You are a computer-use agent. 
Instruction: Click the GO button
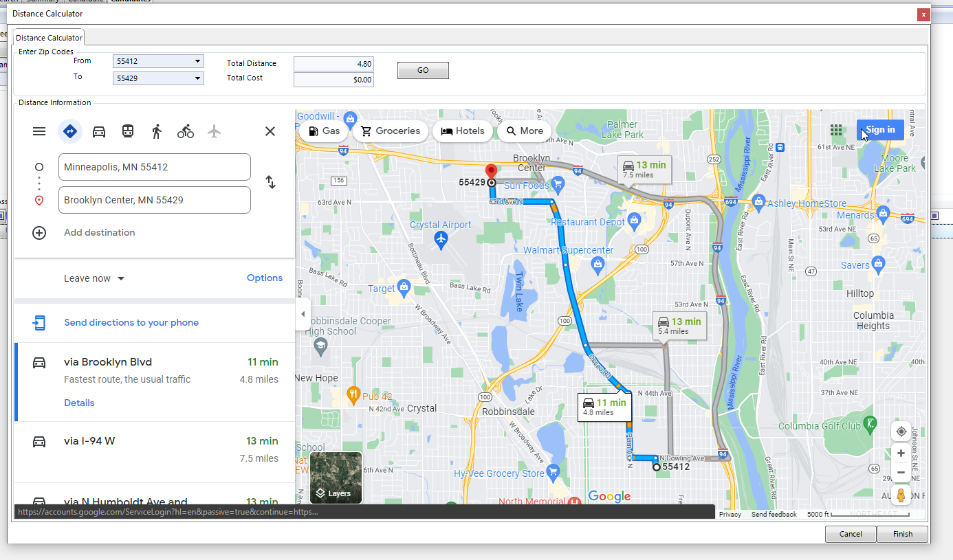(x=423, y=70)
